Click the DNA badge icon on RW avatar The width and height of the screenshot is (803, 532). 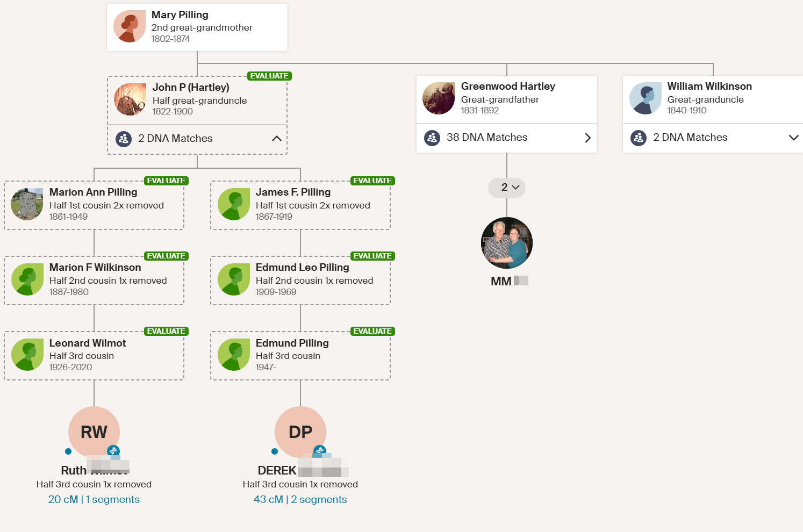coord(113,451)
